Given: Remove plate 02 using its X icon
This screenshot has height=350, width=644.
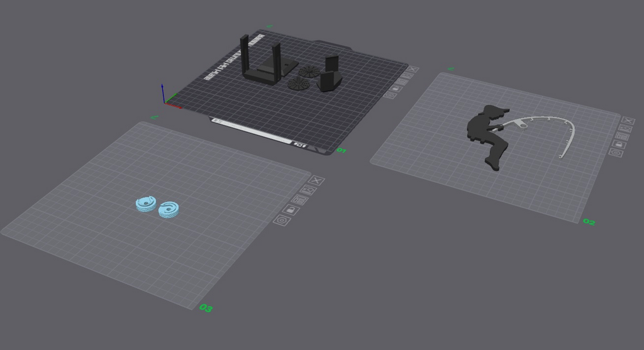Looking at the screenshot, I should coord(628,121).
